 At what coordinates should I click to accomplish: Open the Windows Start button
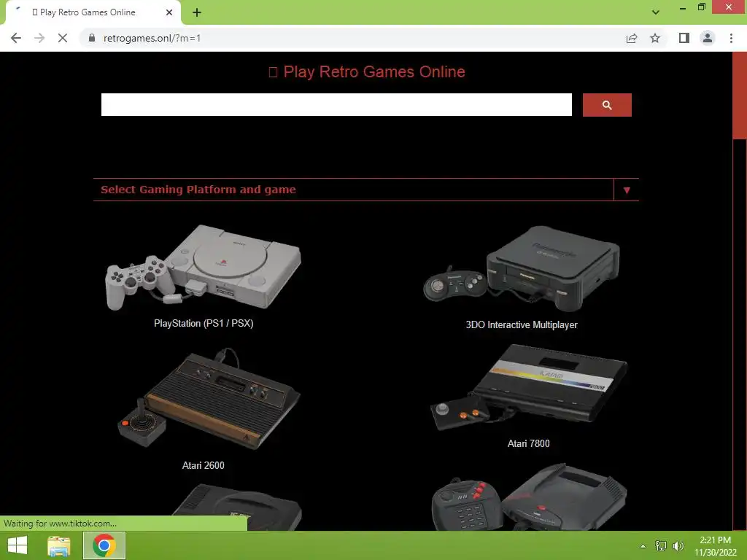tap(18, 545)
